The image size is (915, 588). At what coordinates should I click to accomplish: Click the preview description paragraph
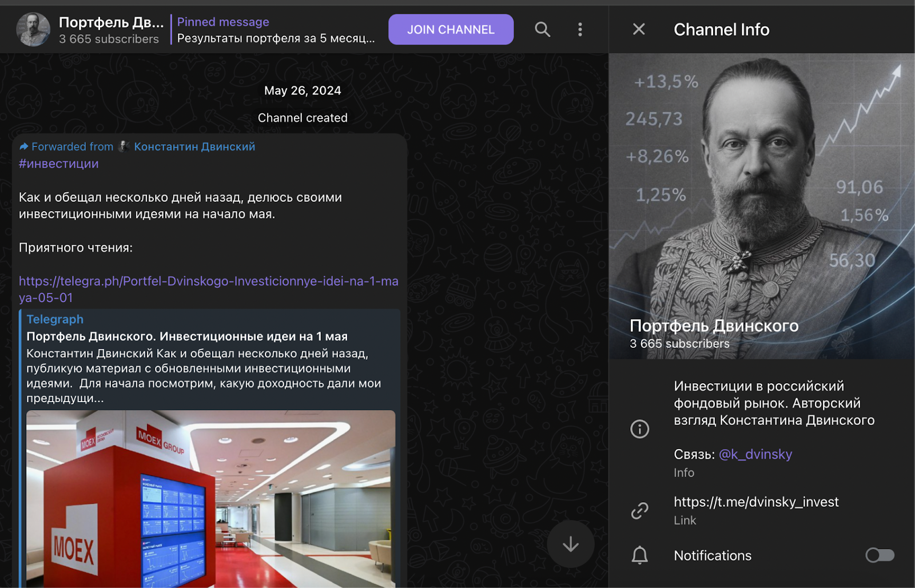click(x=204, y=376)
